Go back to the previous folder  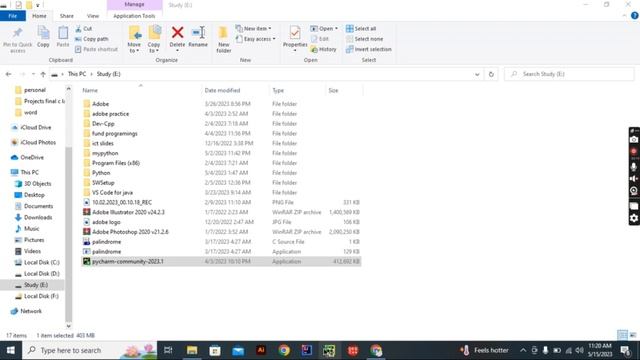(x=9, y=74)
